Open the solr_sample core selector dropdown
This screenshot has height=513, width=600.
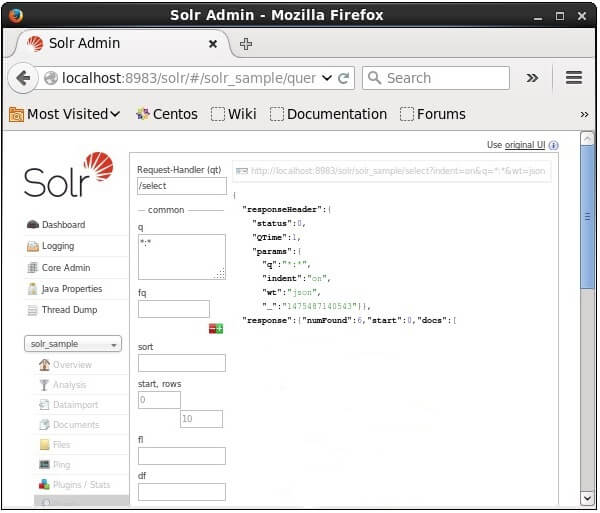click(73, 344)
